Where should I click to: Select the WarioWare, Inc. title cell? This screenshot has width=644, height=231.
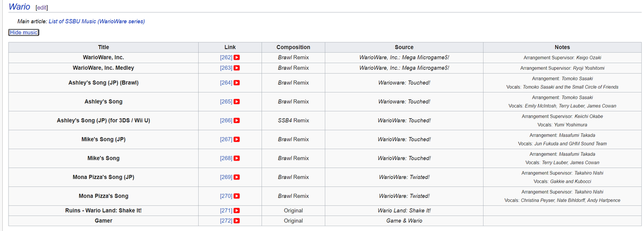coord(104,57)
